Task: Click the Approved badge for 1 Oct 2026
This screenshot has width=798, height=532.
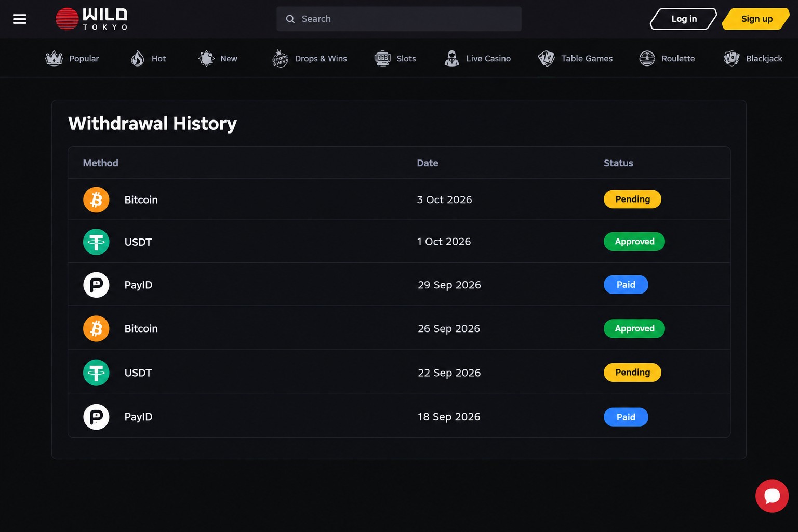Action: (x=634, y=242)
